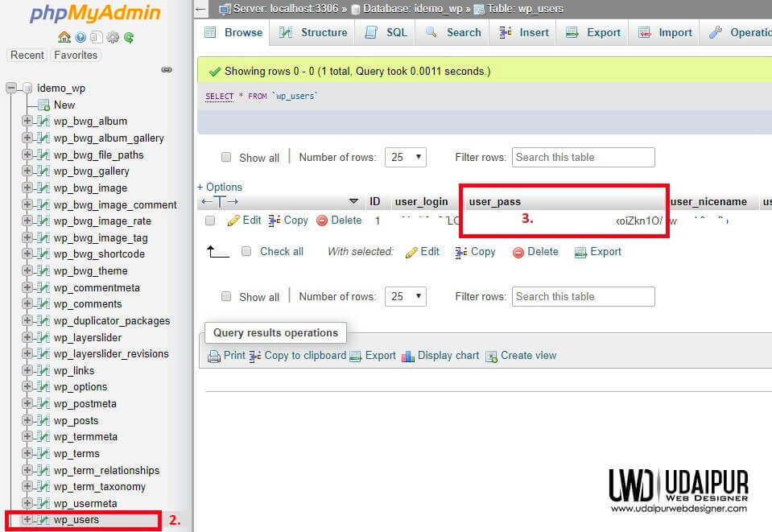The image size is (772, 532).
Task: Open the Import tab
Action: (664, 32)
